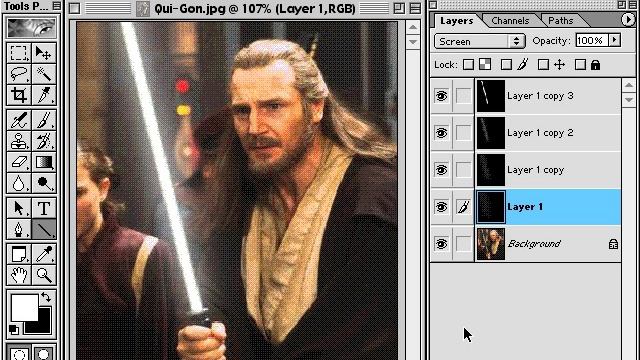Viewport: 640px width, 360px height.
Task: Click the Opacity 100% input field
Action: pyautogui.click(x=592, y=40)
